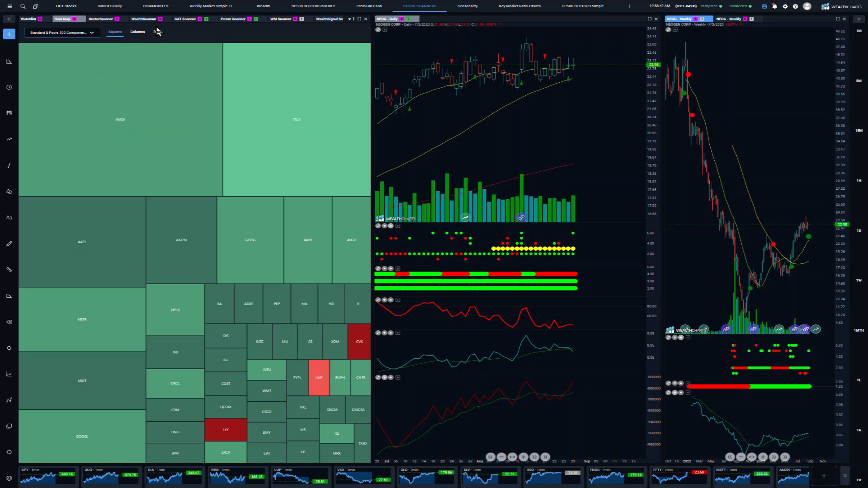Viewport: 868px width, 488px height.
Task: Select the 1W timeframe on right strip
Action: point(859,281)
